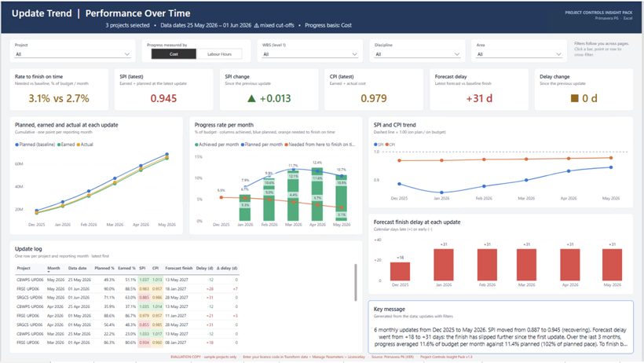Click the sort arrow under Month column header

[49, 272]
